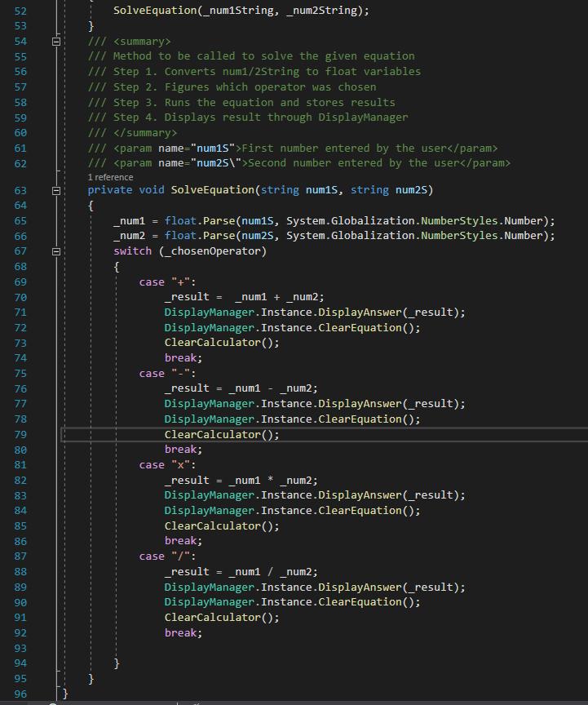Click the SolveEquation call on line 52
The width and height of the screenshot is (588, 705).
(155, 11)
